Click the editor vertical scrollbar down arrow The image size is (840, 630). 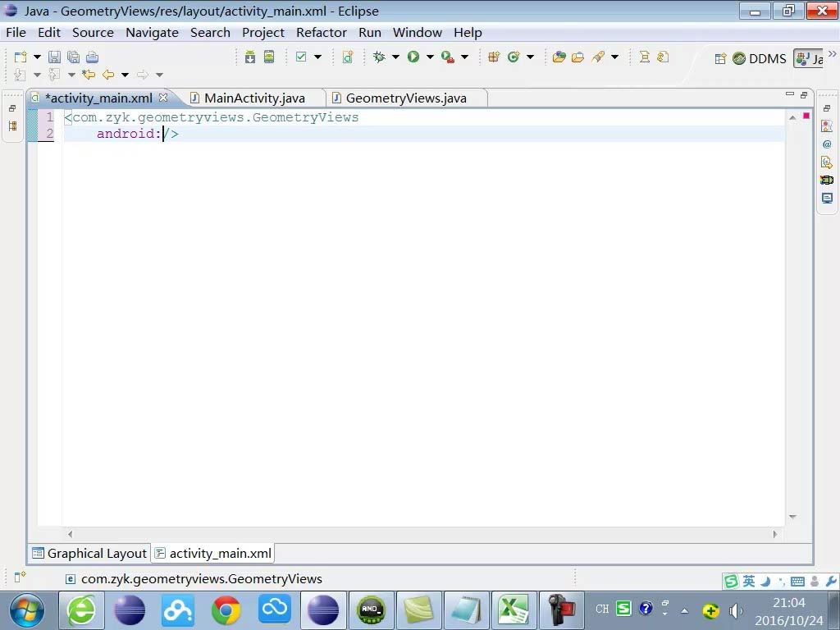tap(793, 517)
